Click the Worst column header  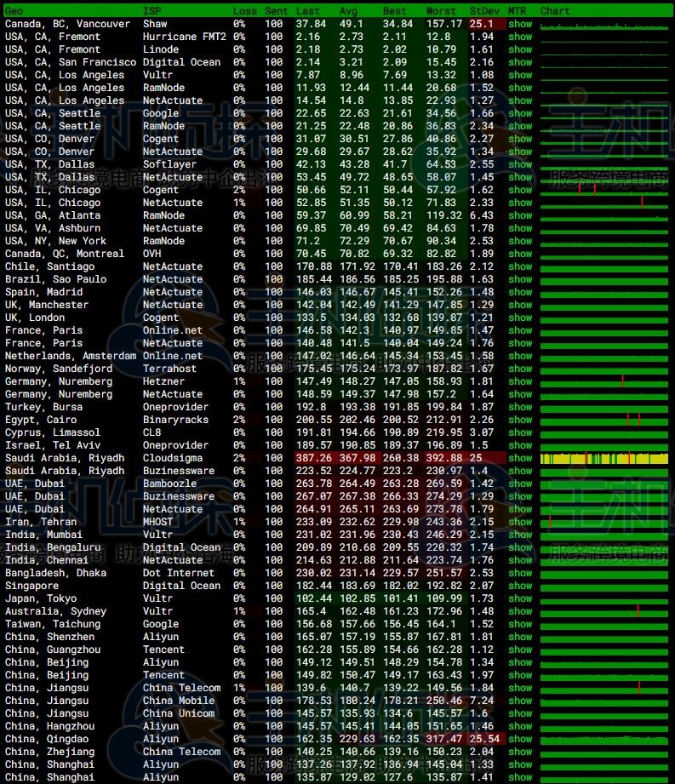(x=441, y=11)
